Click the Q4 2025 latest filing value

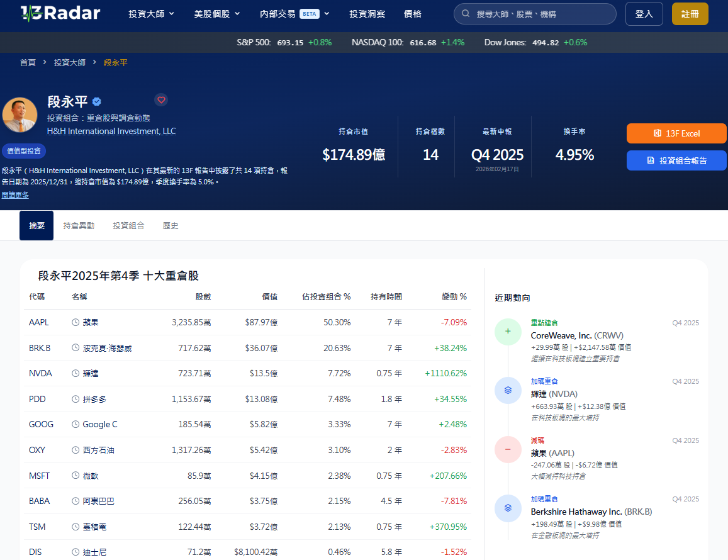(497, 155)
